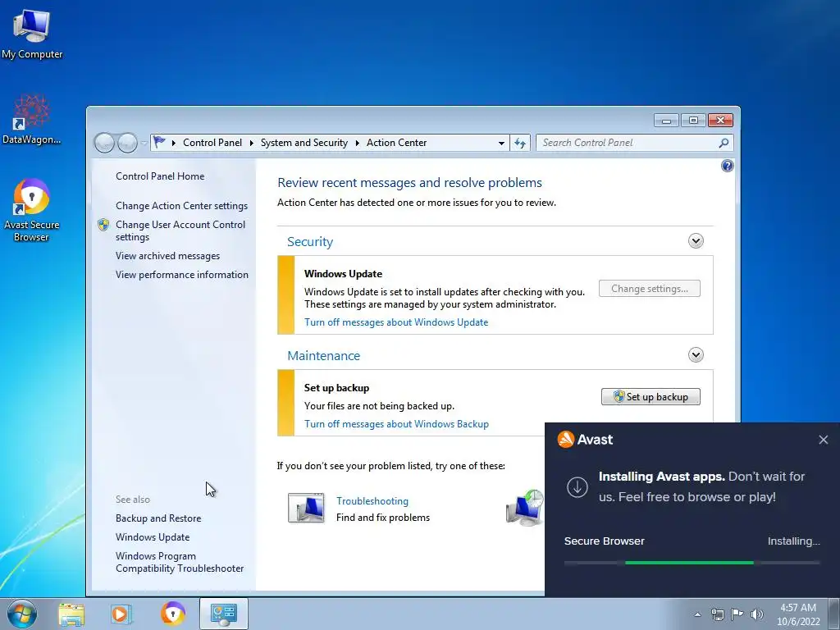This screenshot has height=630, width=840.
Task: Open the Troubleshooting link
Action: (x=372, y=501)
